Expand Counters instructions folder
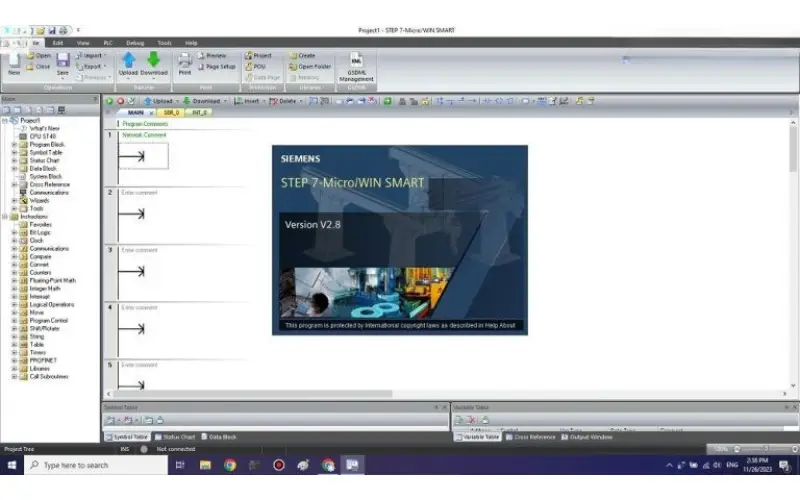The height and width of the screenshot is (500, 800). pyautogui.click(x=14, y=272)
